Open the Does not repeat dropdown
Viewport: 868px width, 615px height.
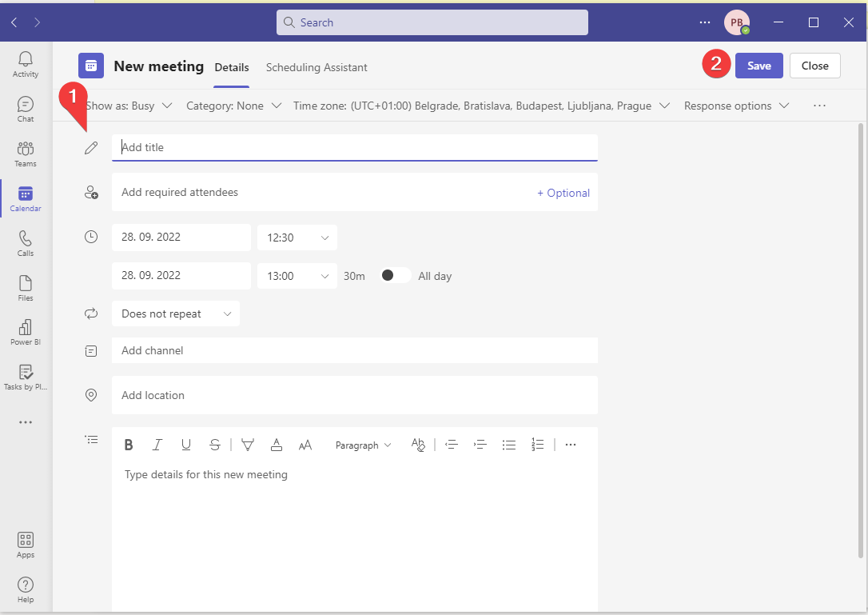[176, 313]
